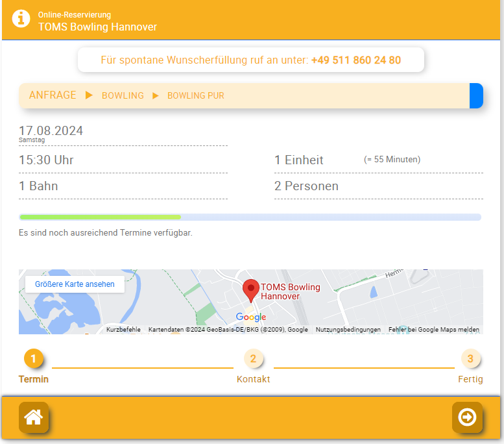Click the info icon in header

(21, 19)
